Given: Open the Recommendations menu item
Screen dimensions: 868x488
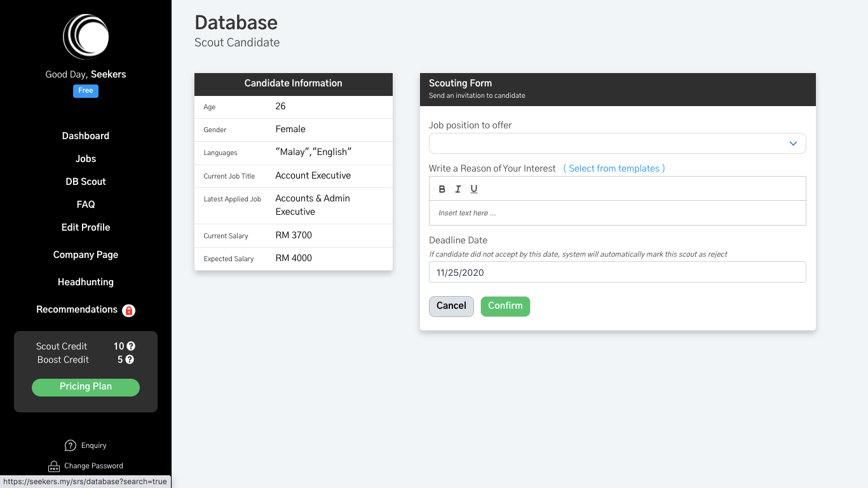Looking at the screenshot, I should click(77, 309).
